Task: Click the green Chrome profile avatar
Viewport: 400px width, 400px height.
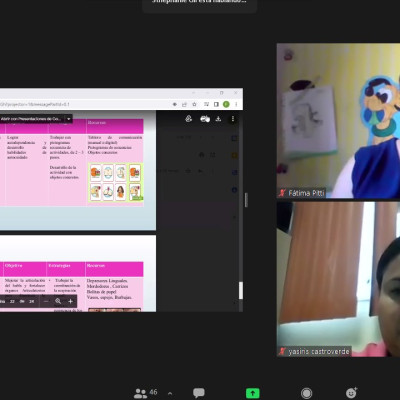Action: pos(226,104)
